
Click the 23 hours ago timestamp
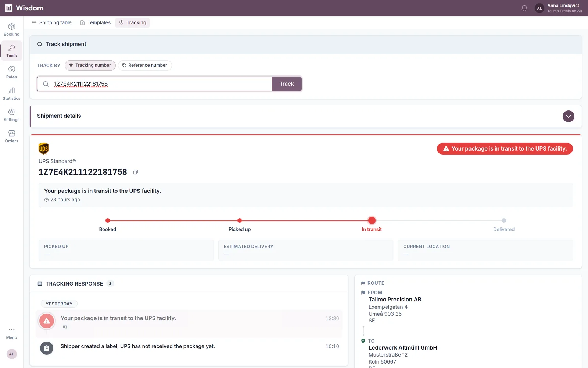[65, 199]
